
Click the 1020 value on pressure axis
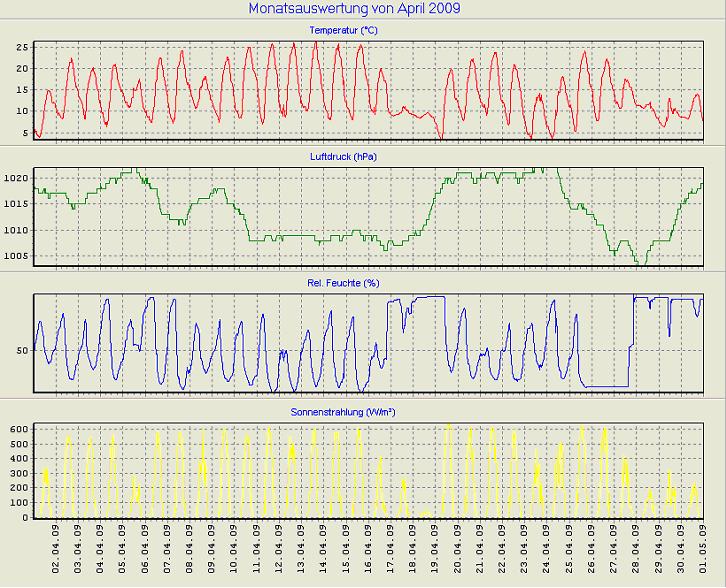click(x=17, y=178)
